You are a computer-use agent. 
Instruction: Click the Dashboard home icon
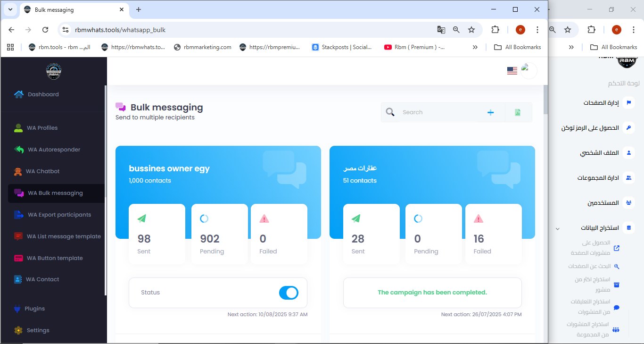[x=19, y=94]
